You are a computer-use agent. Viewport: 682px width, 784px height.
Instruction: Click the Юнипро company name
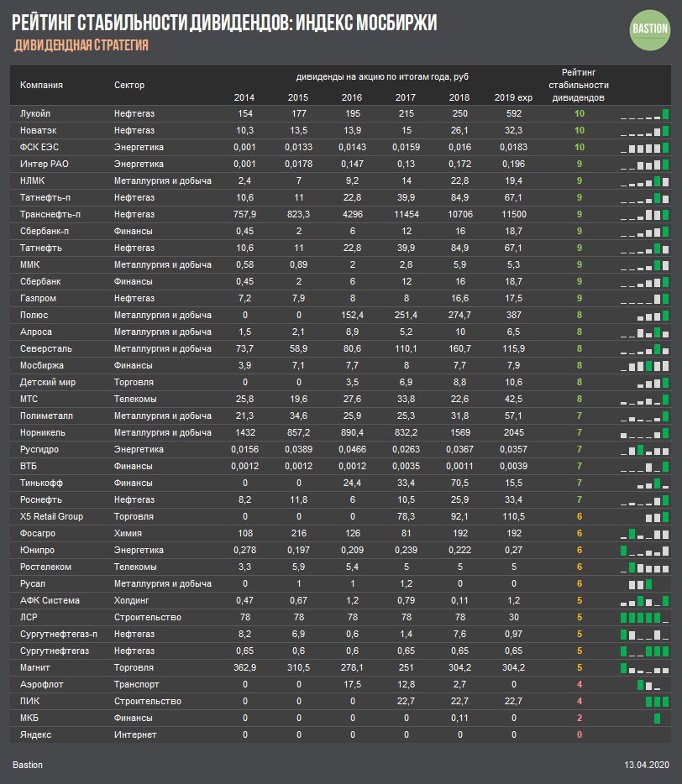pyautogui.click(x=37, y=551)
